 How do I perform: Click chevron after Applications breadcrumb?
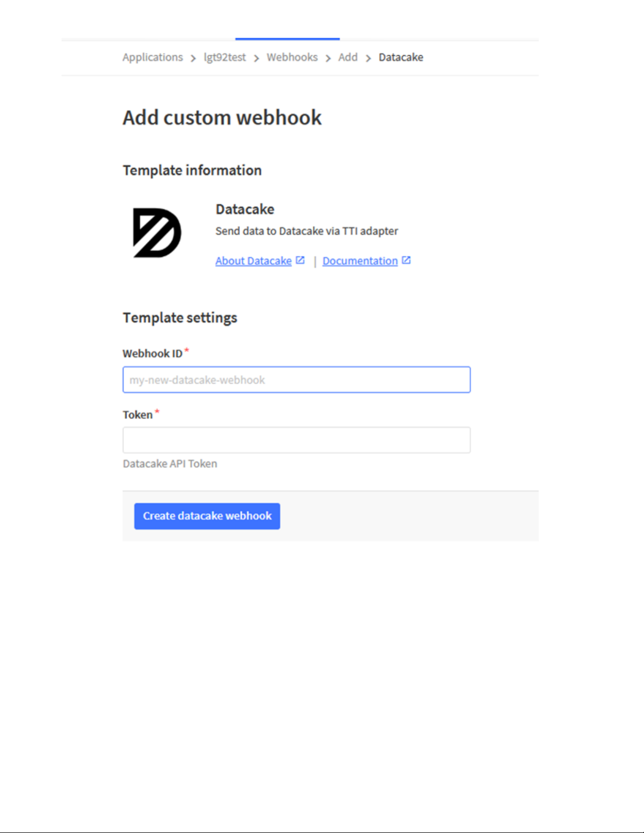[x=193, y=58]
